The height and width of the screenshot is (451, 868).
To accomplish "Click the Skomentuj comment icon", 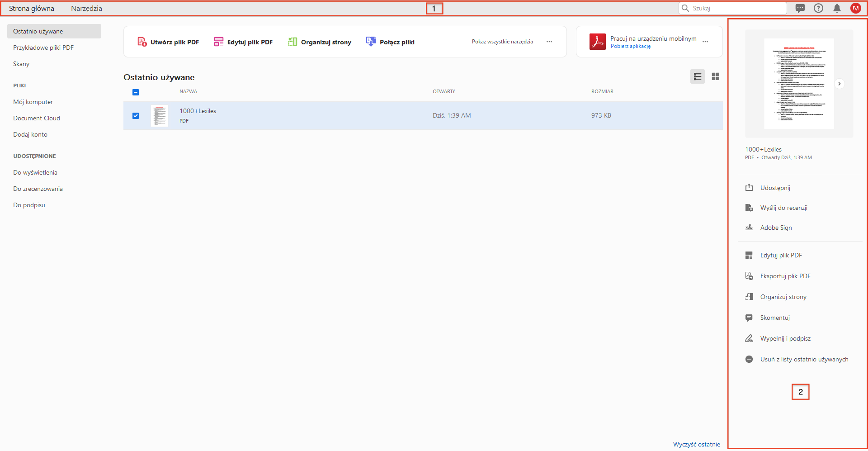I will pyautogui.click(x=749, y=318).
